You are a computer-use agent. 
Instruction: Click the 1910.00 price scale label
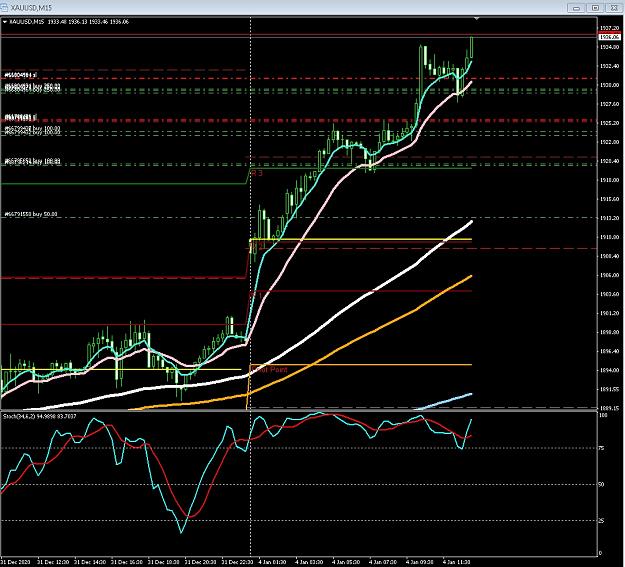tap(610, 237)
